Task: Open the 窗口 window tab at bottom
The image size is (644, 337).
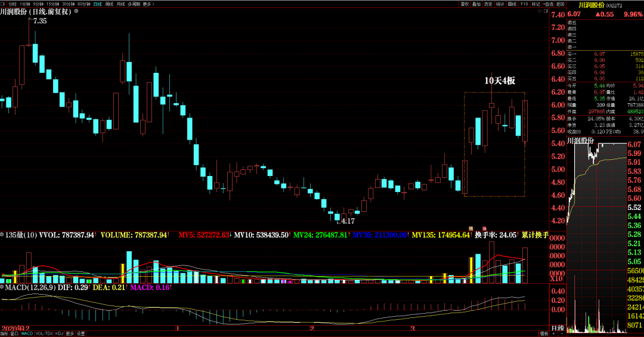Action: pos(14,333)
